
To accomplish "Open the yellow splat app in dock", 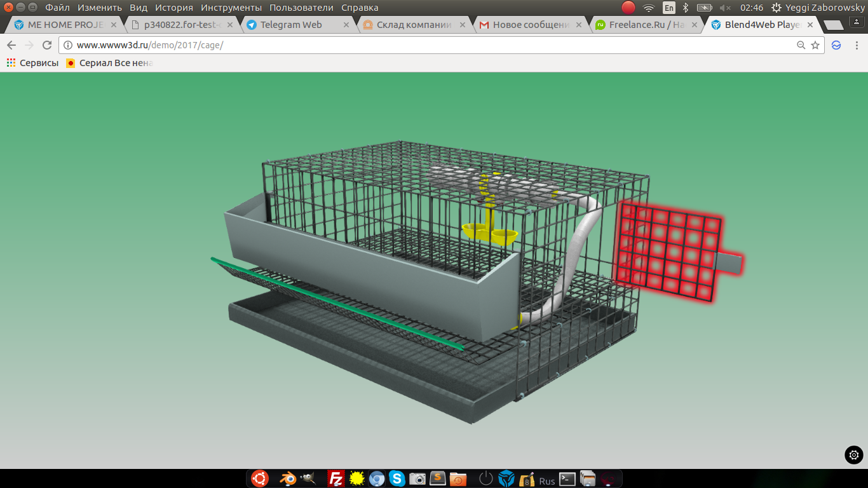I will click(356, 478).
